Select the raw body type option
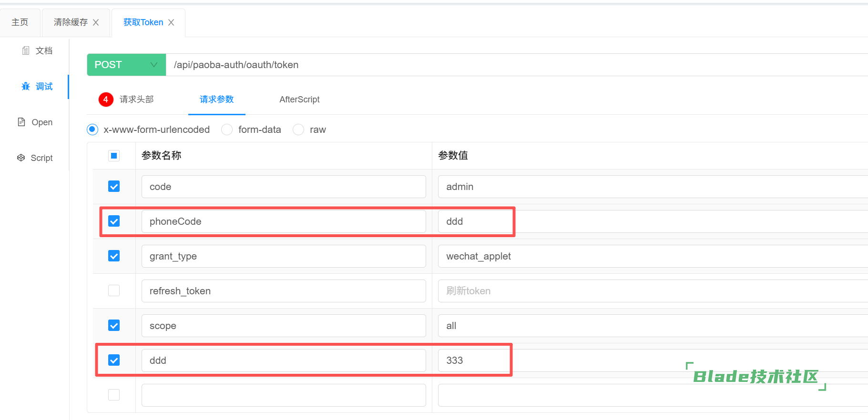The image size is (868, 420). (x=298, y=130)
